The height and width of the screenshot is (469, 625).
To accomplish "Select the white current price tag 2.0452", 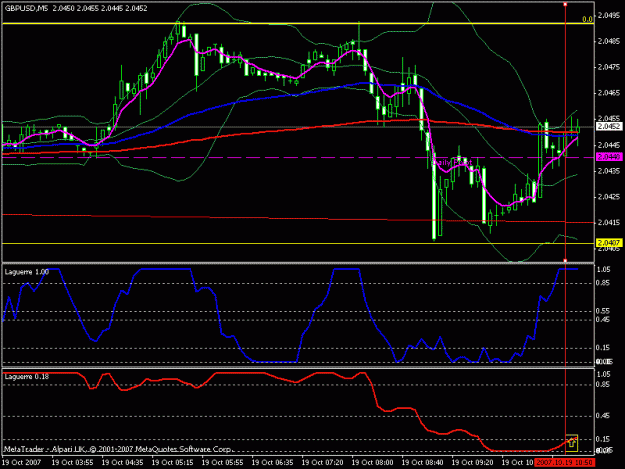I will 609,127.
